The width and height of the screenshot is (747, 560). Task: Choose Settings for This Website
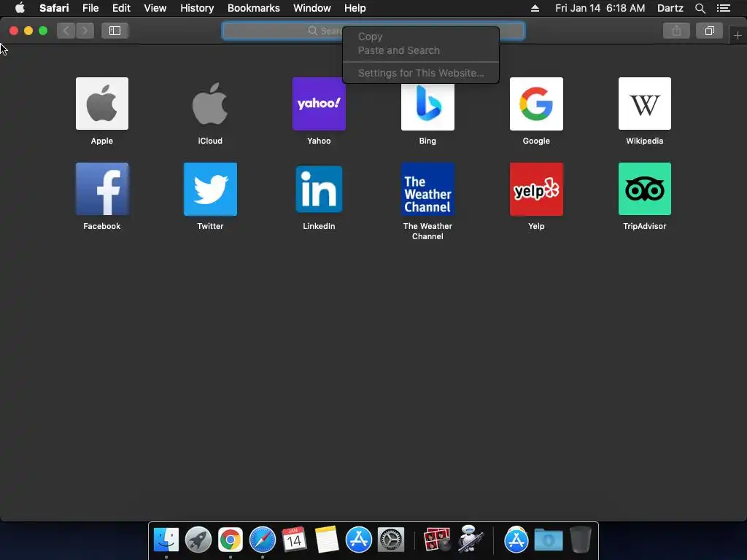pos(421,73)
